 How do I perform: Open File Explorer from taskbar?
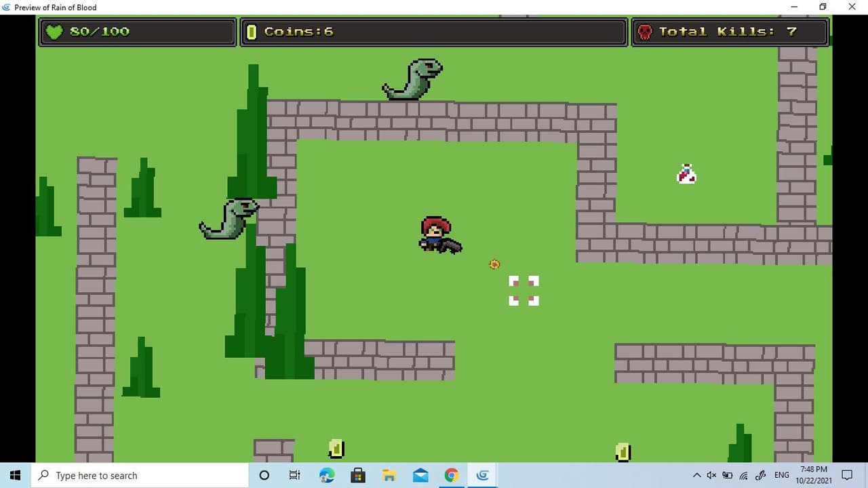click(389, 475)
